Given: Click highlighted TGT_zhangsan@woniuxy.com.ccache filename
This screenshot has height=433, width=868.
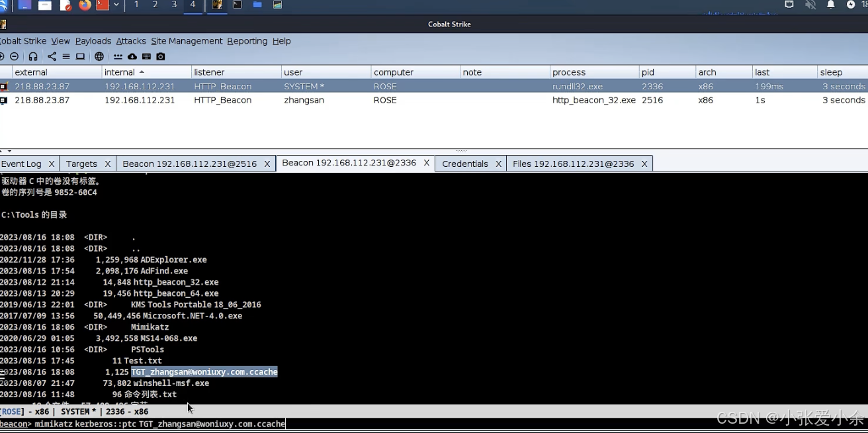Looking at the screenshot, I should (x=204, y=372).
